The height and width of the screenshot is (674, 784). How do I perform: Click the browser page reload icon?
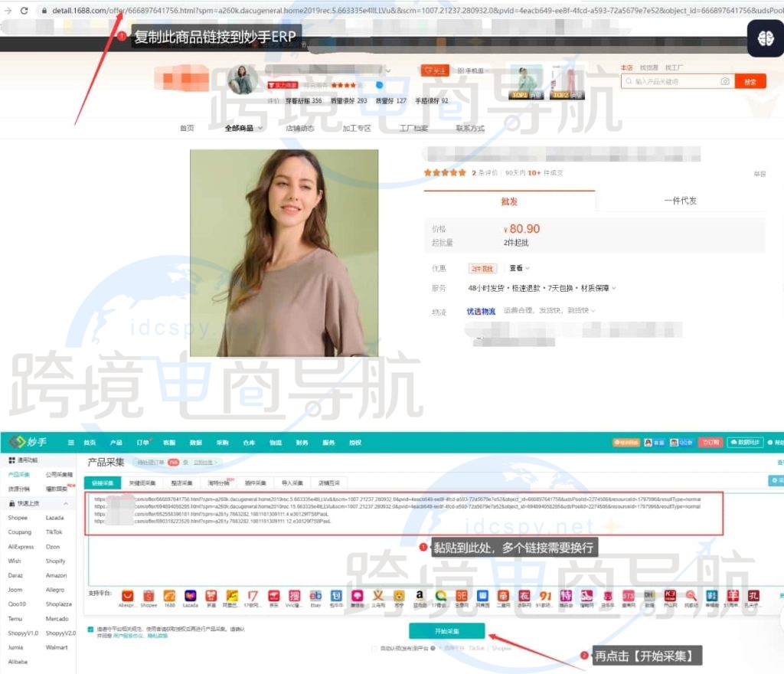point(24,11)
